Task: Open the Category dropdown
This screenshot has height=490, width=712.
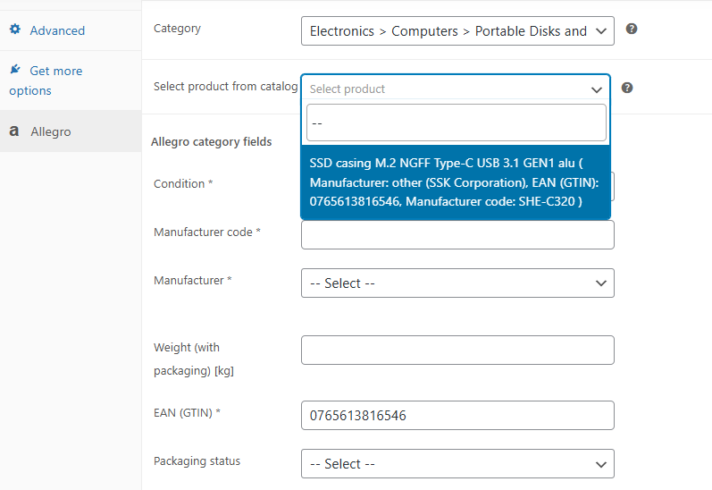Action: 457,31
